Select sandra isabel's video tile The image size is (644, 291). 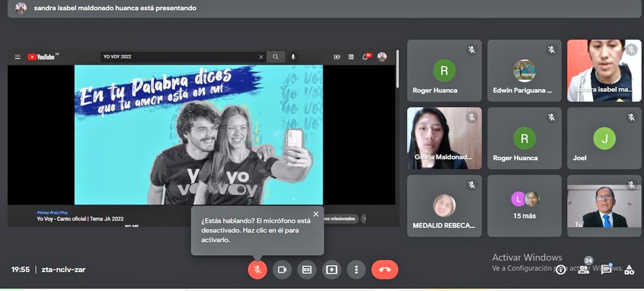pos(604,71)
